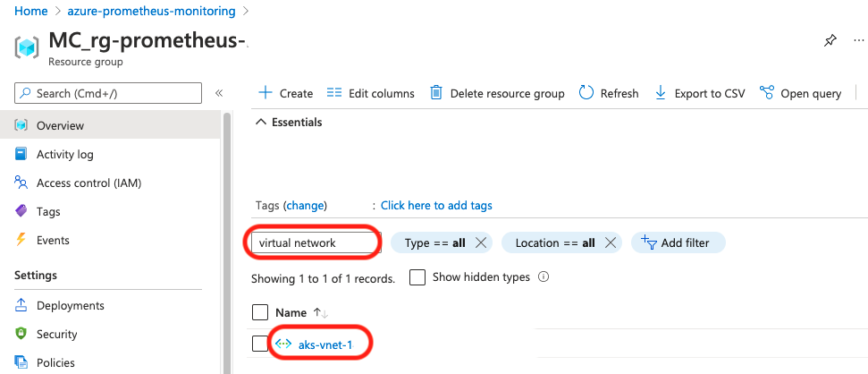
Task: Click here to add tags link
Action: 436,206
